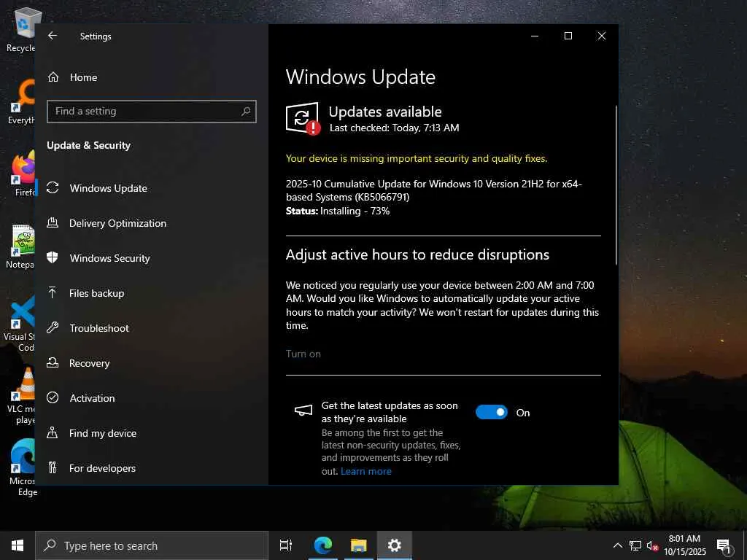Click the VLC media player desktop icon
This screenshot has height=560, width=747.
tap(21, 396)
